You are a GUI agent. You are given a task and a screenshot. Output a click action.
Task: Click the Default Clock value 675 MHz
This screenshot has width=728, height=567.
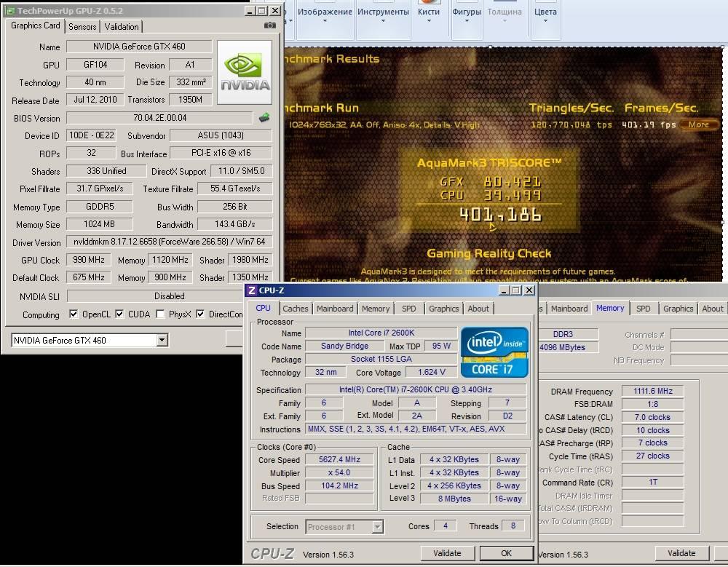tap(89, 277)
